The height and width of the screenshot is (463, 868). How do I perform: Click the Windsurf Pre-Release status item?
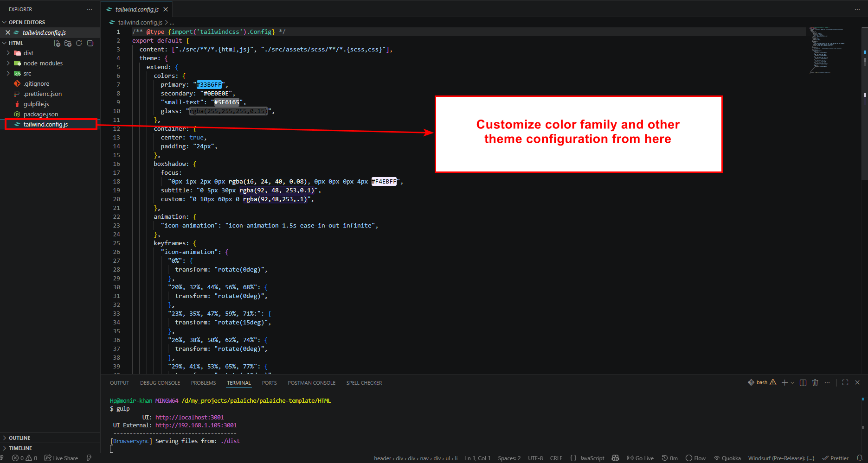(781, 458)
